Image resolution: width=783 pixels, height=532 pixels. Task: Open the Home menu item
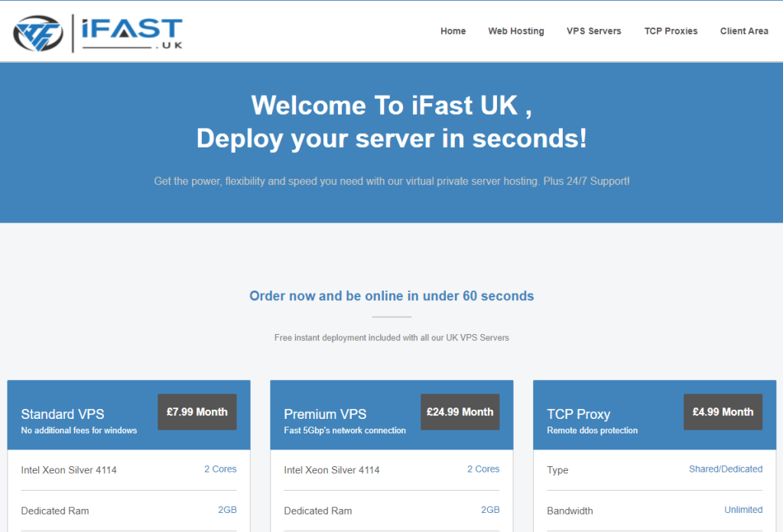453,31
